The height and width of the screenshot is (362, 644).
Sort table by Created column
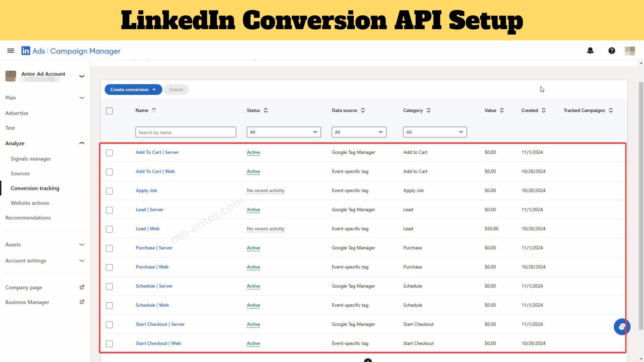tap(543, 110)
